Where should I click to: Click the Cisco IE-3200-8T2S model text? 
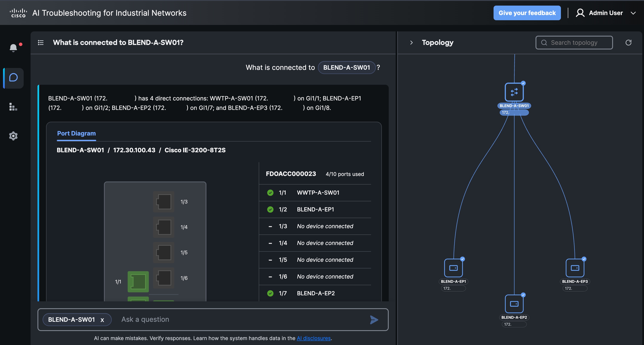[195, 150]
